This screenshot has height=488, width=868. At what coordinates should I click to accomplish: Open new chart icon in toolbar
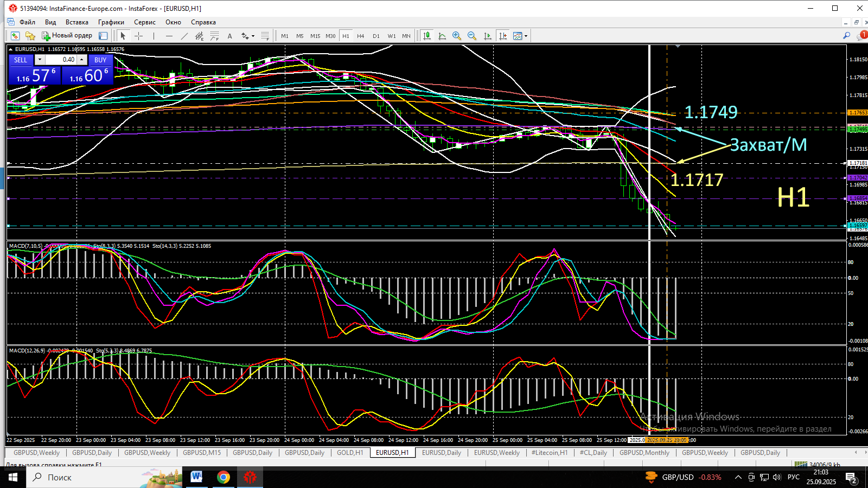click(15, 36)
